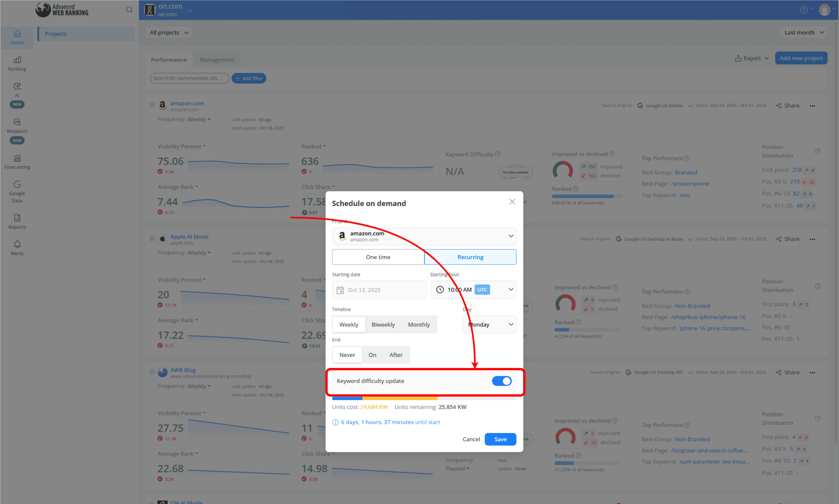This screenshot has height=504, width=839.
Task: Click Ranked help icon in amazon.com card
Action: [576, 189]
